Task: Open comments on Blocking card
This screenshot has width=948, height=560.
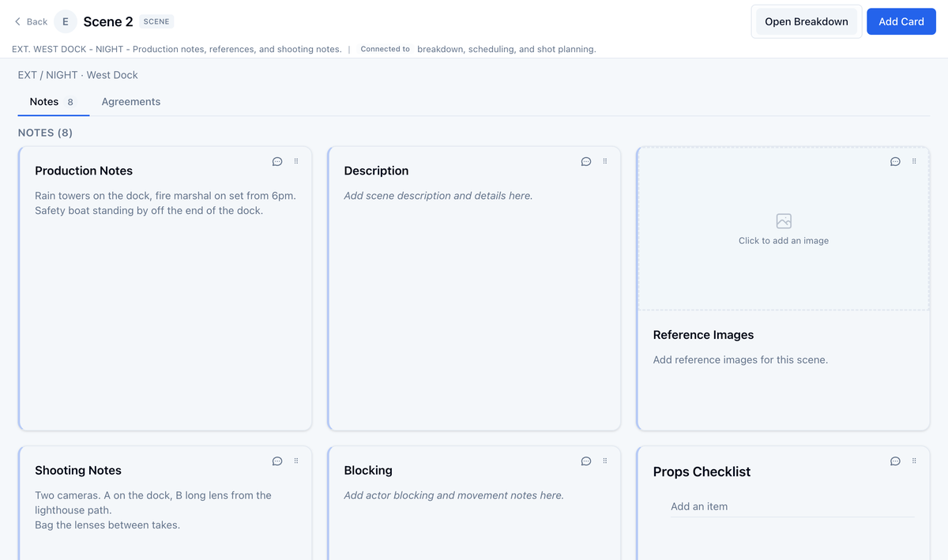Action: (x=586, y=461)
